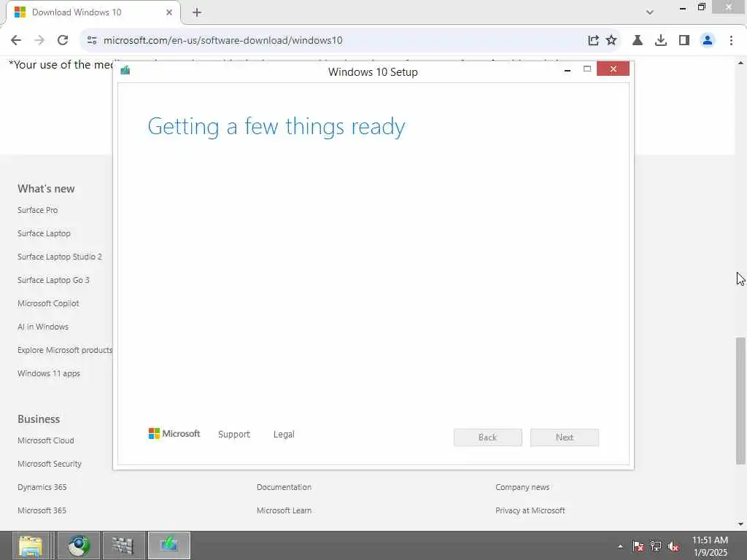Open a new browser tab
This screenshot has height=560, width=747.
pyautogui.click(x=197, y=12)
